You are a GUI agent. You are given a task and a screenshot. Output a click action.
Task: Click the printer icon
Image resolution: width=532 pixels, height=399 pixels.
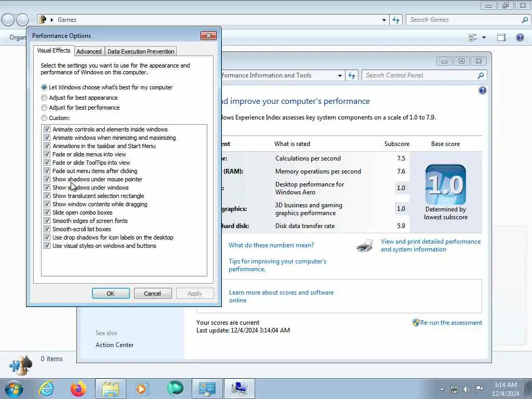[365, 245]
